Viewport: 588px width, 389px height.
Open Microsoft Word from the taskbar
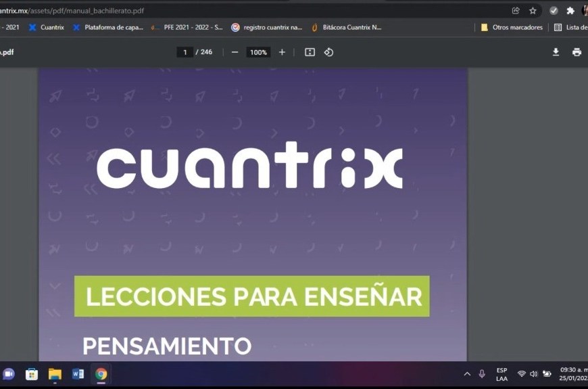click(x=78, y=374)
